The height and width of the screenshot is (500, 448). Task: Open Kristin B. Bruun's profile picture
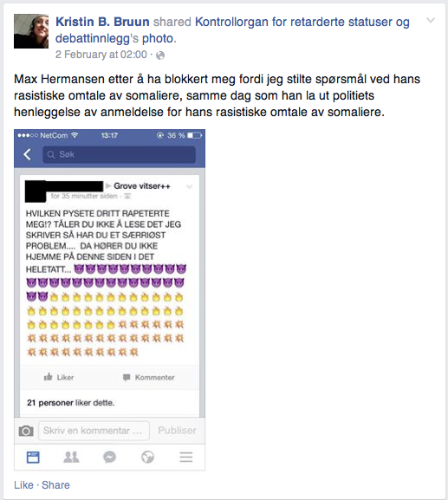tap(31, 31)
